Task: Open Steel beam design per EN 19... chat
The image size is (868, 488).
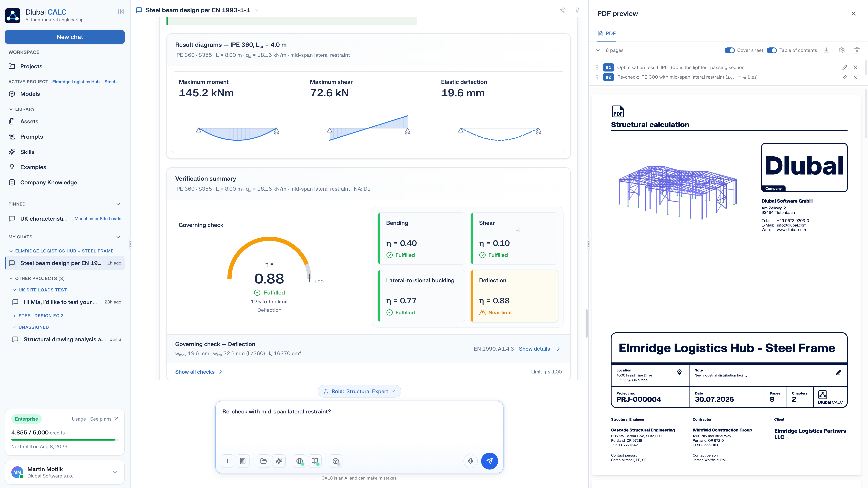Action: click(x=65, y=263)
